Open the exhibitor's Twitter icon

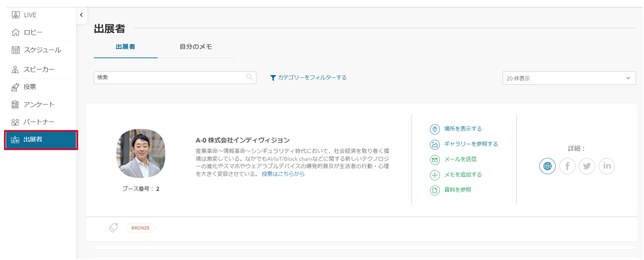pyautogui.click(x=587, y=166)
